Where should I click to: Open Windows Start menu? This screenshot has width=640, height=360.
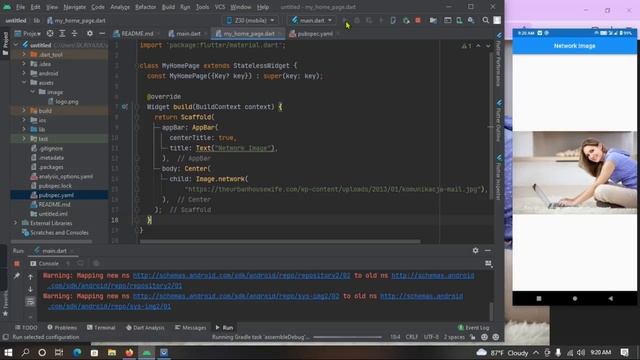coord(8,352)
